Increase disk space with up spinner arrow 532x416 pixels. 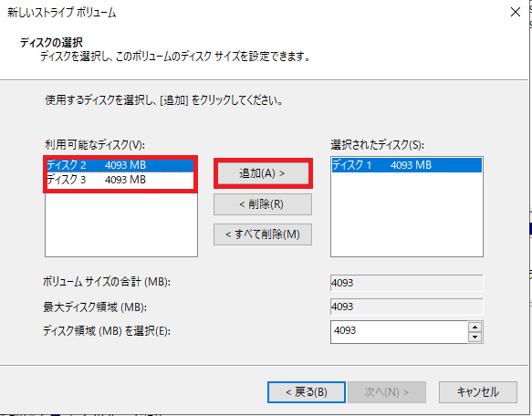[x=475, y=328]
